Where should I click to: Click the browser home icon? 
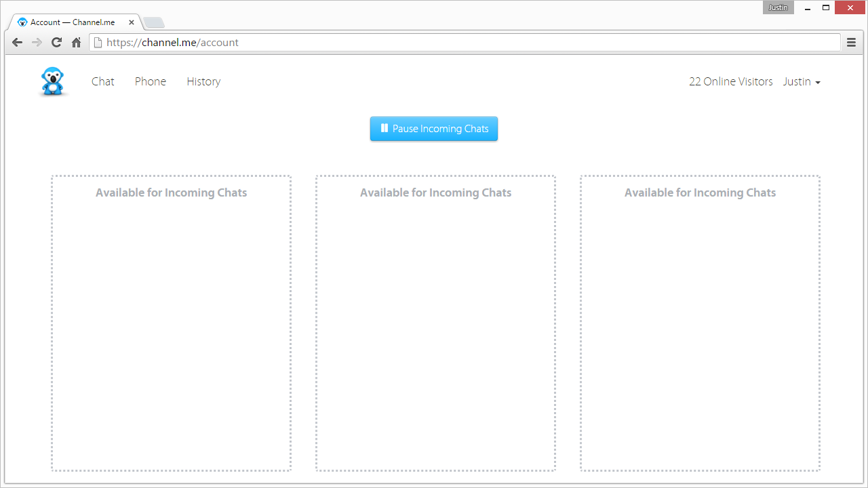[x=77, y=43]
